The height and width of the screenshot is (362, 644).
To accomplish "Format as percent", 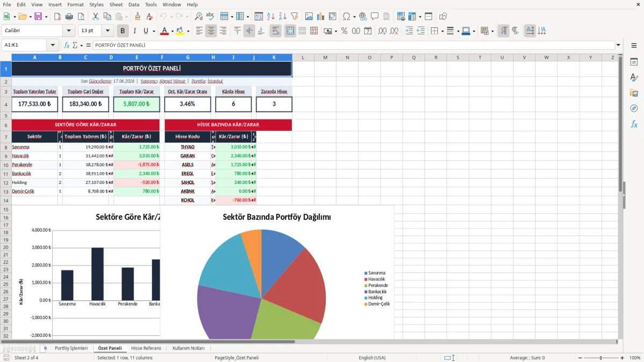I will pos(345,31).
